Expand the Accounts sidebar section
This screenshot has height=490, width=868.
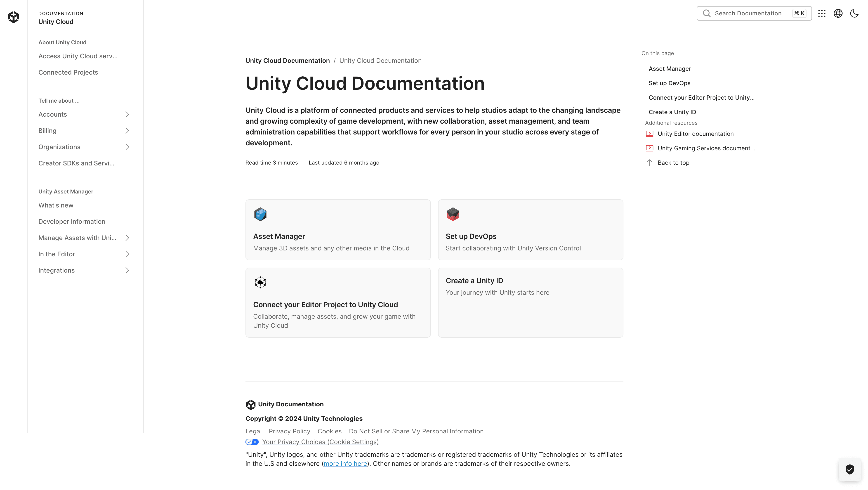[x=127, y=115]
